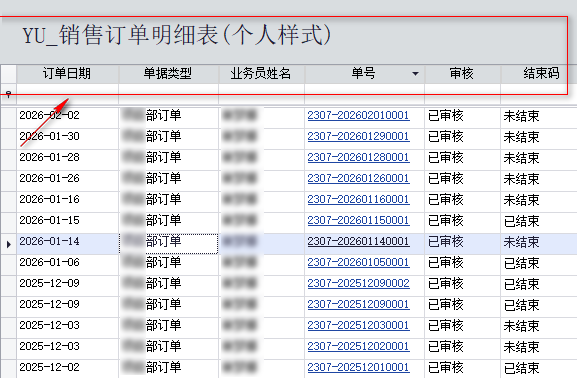This screenshot has height=378, width=577.
Task: Click the 单据类型 column header
Action: tap(168, 74)
